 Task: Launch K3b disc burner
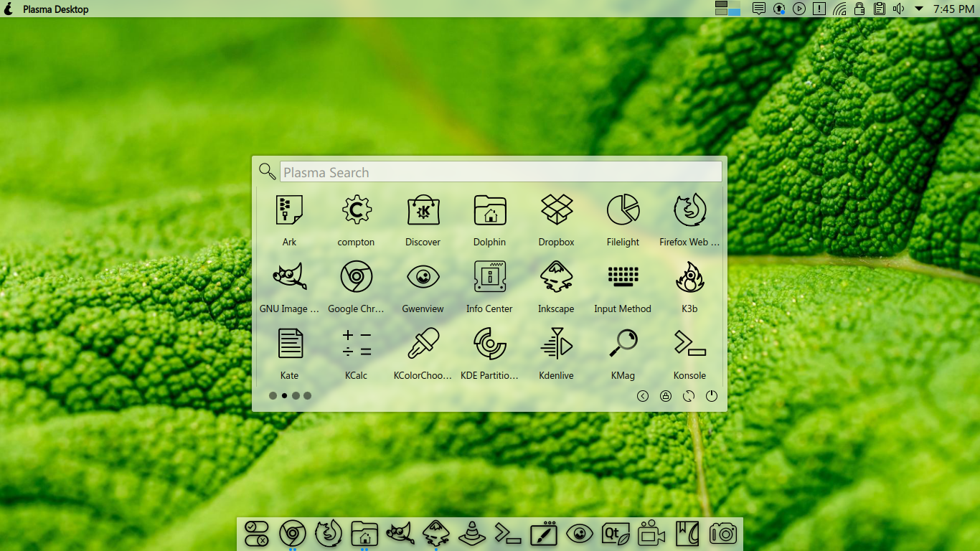(x=689, y=287)
